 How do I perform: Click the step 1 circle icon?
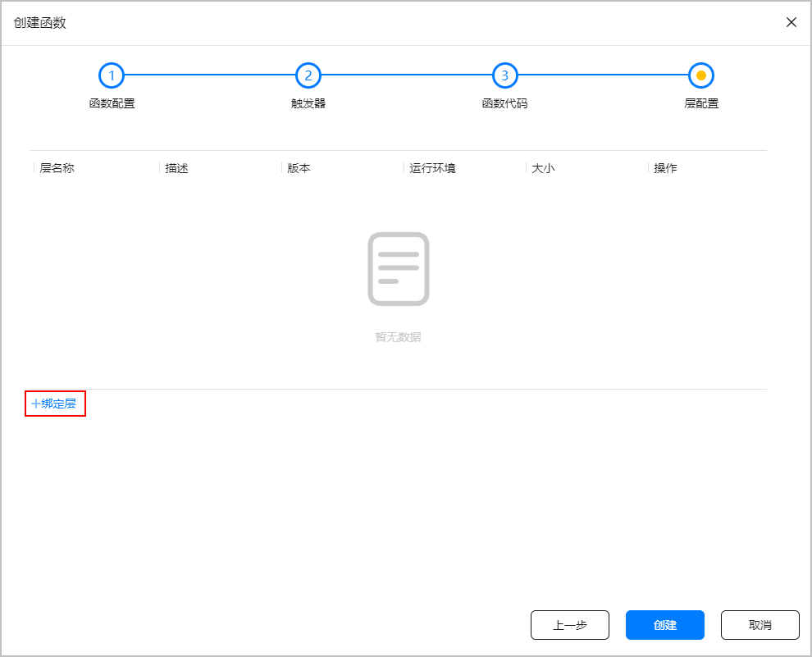point(112,75)
